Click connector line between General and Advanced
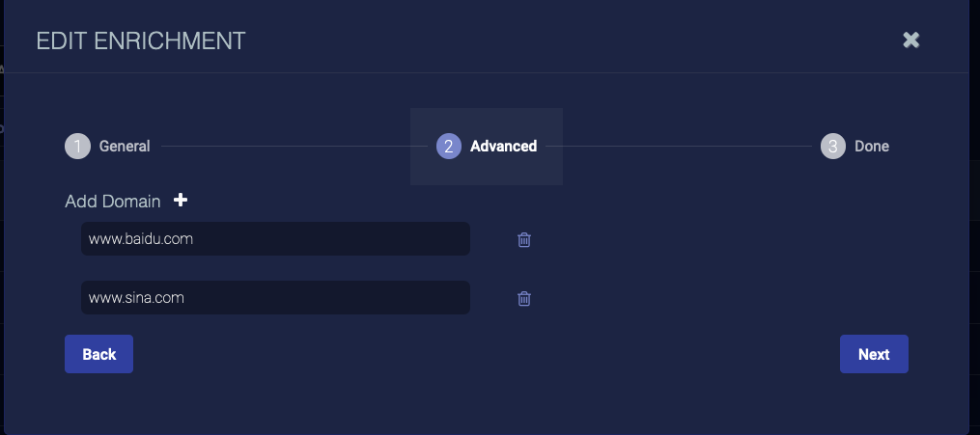980x435 pixels. [290, 147]
